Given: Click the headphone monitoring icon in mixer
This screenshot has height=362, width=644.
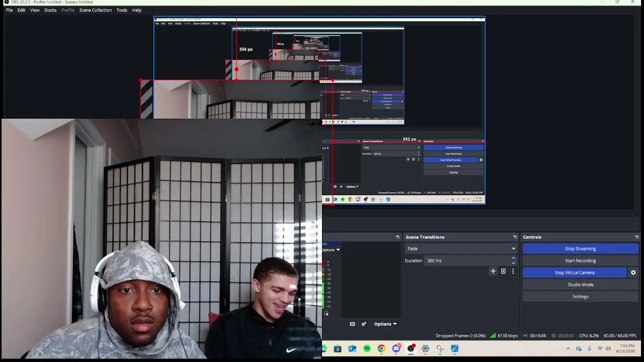Looking at the screenshot, I should (326, 314).
